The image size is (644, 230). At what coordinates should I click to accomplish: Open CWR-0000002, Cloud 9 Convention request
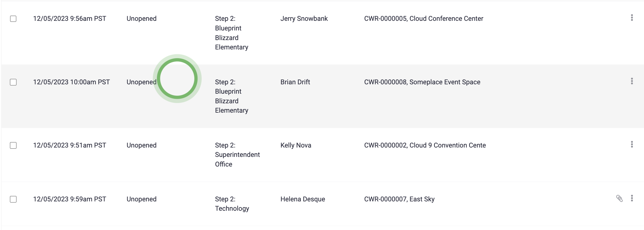point(425,145)
